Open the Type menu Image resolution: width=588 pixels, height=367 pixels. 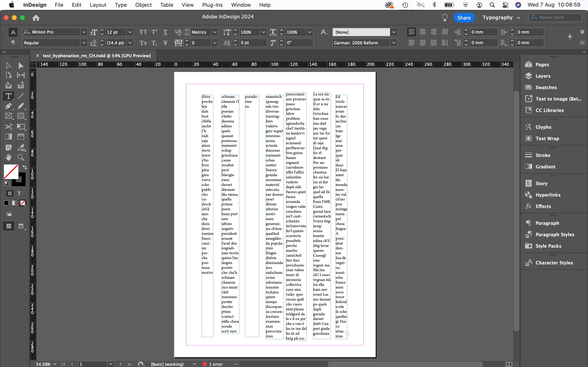click(120, 5)
